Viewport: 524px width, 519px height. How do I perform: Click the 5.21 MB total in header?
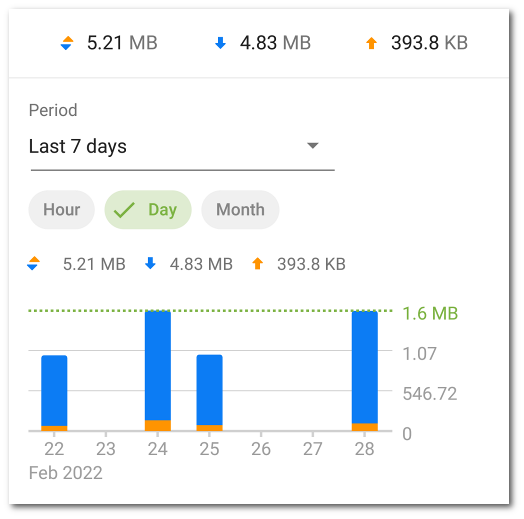click(122, 43)
